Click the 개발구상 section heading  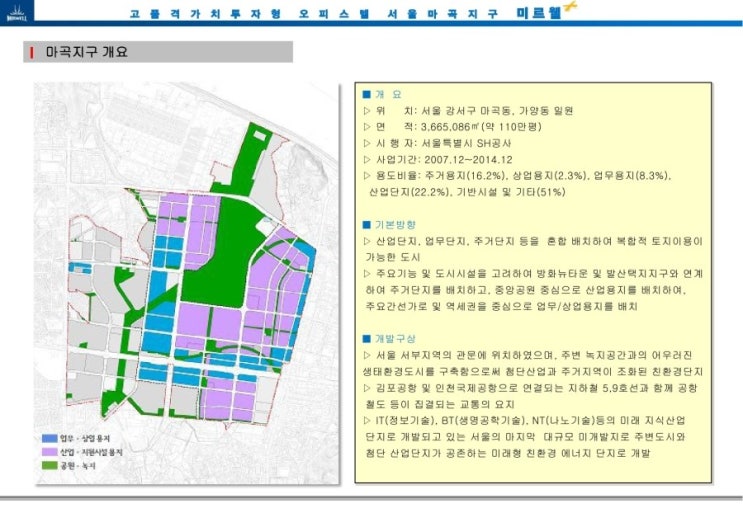(x=395, y=339)
